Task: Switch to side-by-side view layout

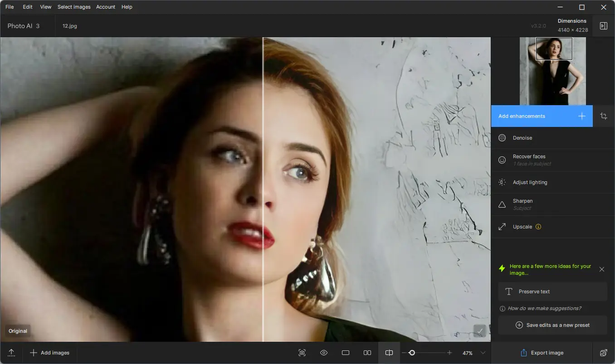Action: [x=367, y=353]
